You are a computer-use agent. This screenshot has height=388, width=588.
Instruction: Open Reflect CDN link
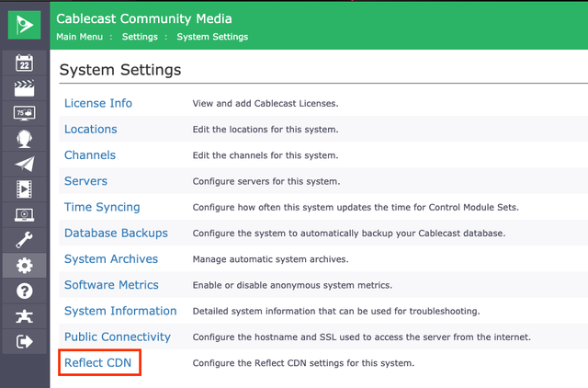[98, 363]
